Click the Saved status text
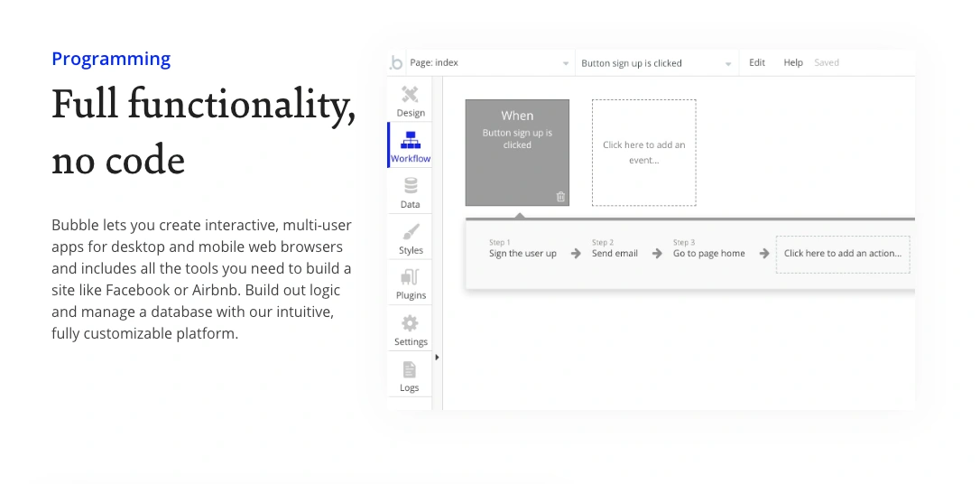The width and height of the screenshot is (980, 484). (827, 62)
